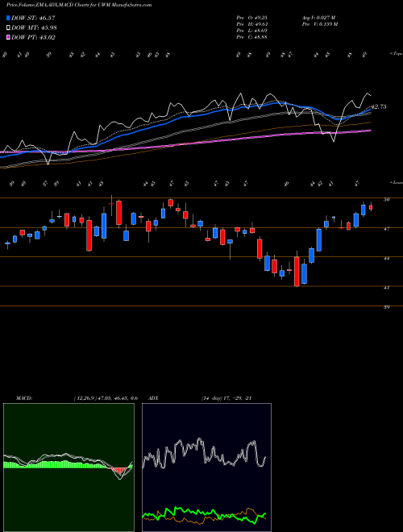Click the 41 price axis label

(x=386, y=288)
